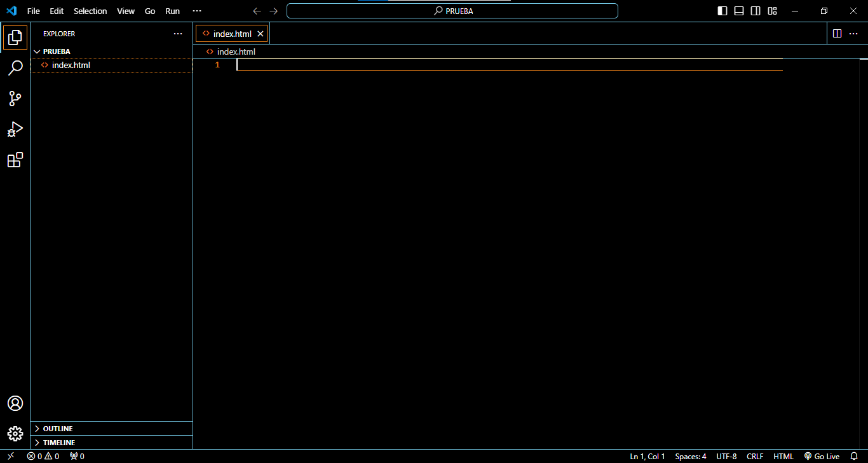This screenshot has width=868, height=463.
Task: Open the Explorer view in activity bar
Action: 15,38
